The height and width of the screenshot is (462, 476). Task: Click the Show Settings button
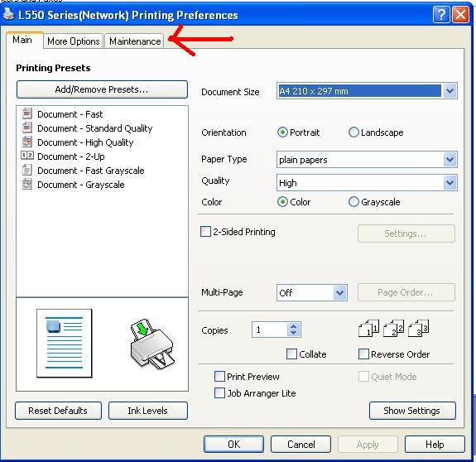(412, 411)
